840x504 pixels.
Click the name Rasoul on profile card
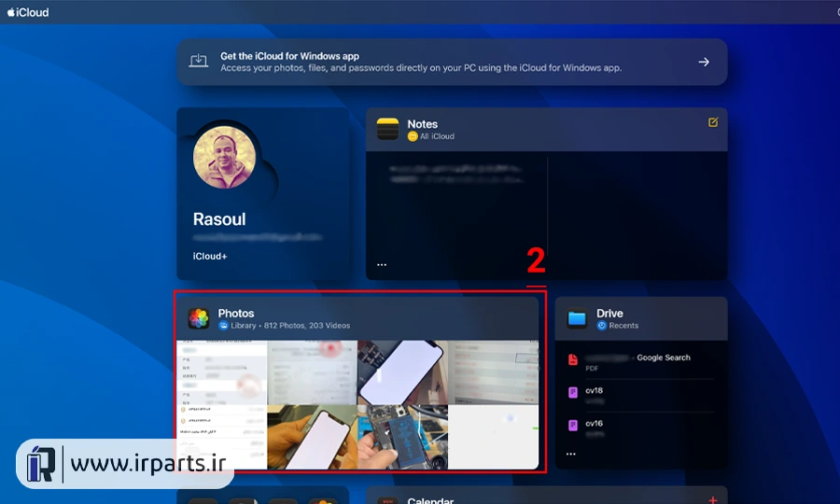(x=219, y=219)
